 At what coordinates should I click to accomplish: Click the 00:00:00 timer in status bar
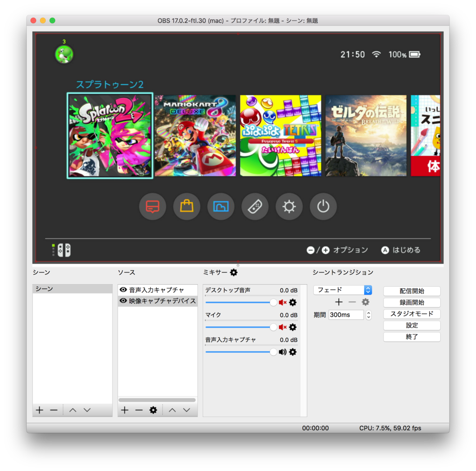(316, 428)
